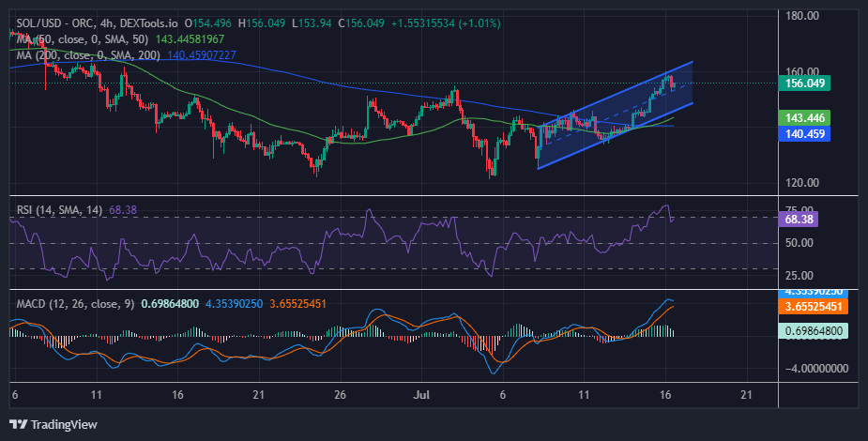868x441 pixels.
Task: Click the 180.00 price axis label
Action: point(802,16)
